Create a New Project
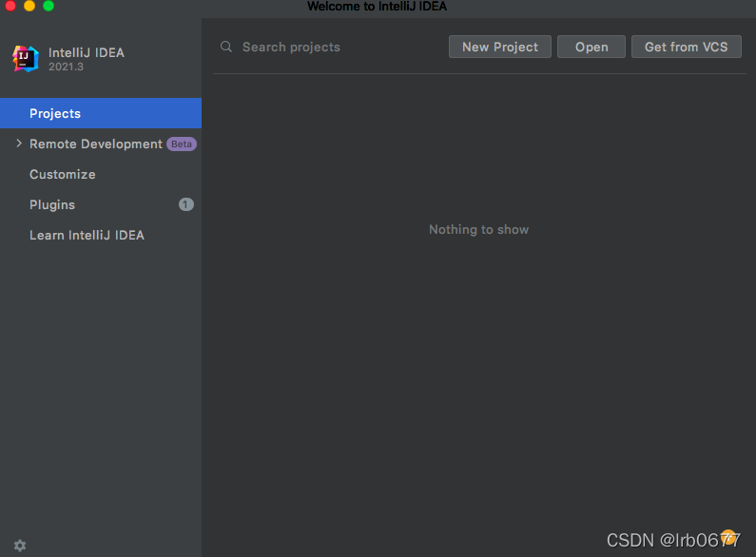756x557 pixels. (x=500, y=47)
